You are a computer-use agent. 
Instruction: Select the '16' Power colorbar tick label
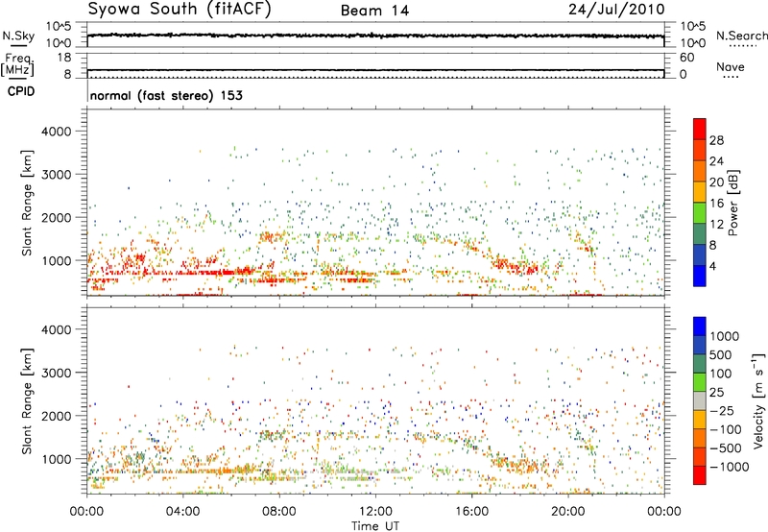click(x=716, y=204)
